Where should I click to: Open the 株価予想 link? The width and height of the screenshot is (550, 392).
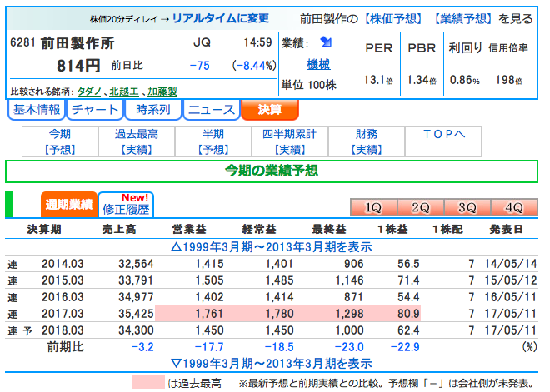[392, 18]
